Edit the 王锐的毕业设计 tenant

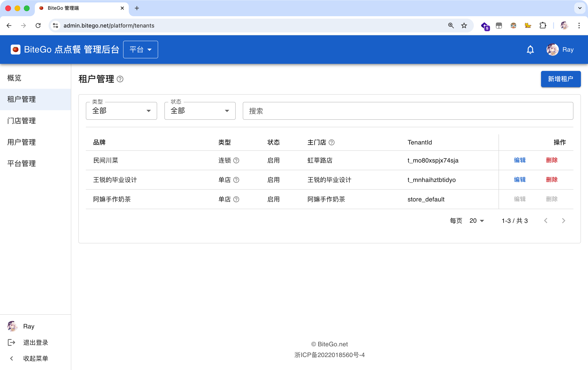520,180
